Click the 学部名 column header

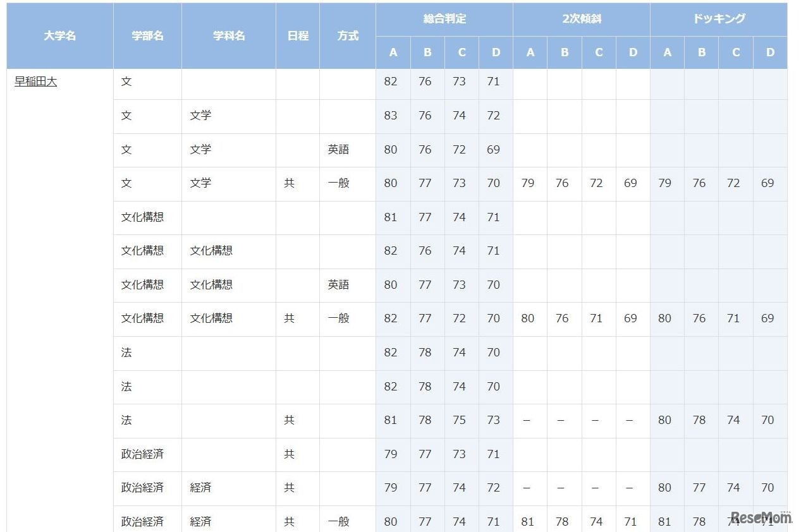[x=147, y=35]
